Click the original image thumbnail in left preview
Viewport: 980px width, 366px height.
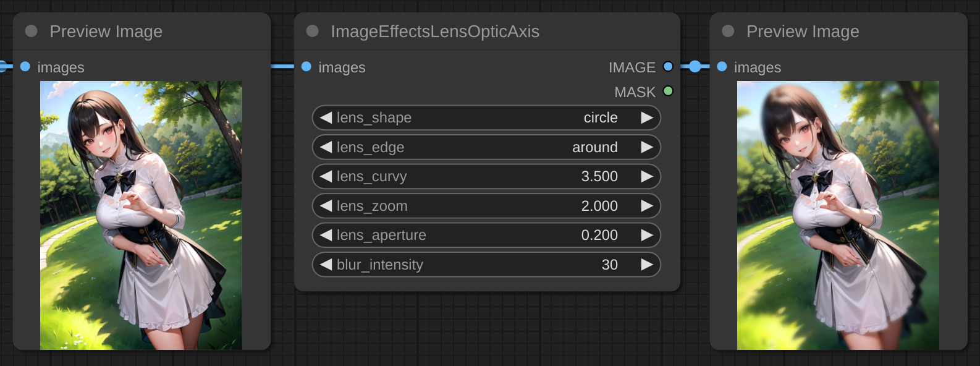[141, 215]
